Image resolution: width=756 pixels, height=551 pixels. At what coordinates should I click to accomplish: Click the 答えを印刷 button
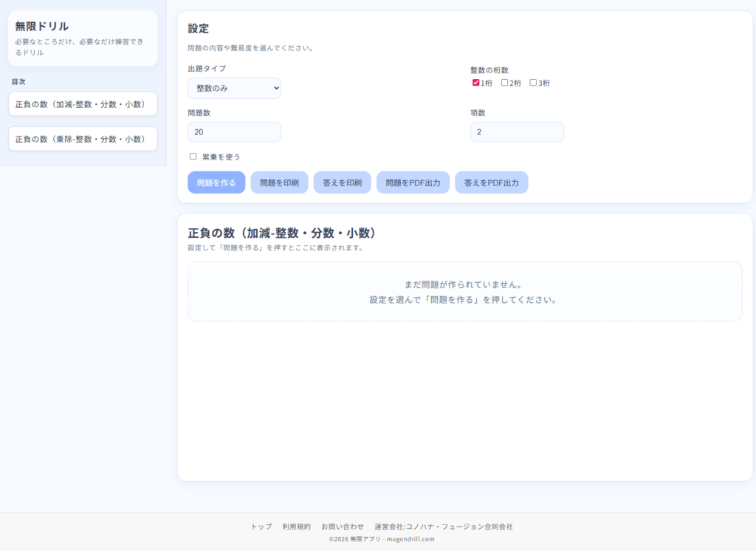[x=342, y=182]
